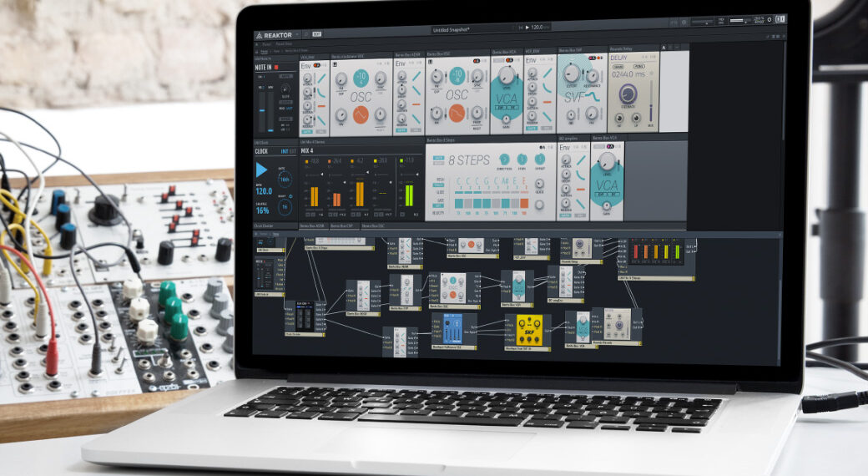Adjust the NOTE IN velocity fader
The width and height of the screenshot is (868, 476).
point(262,109)
